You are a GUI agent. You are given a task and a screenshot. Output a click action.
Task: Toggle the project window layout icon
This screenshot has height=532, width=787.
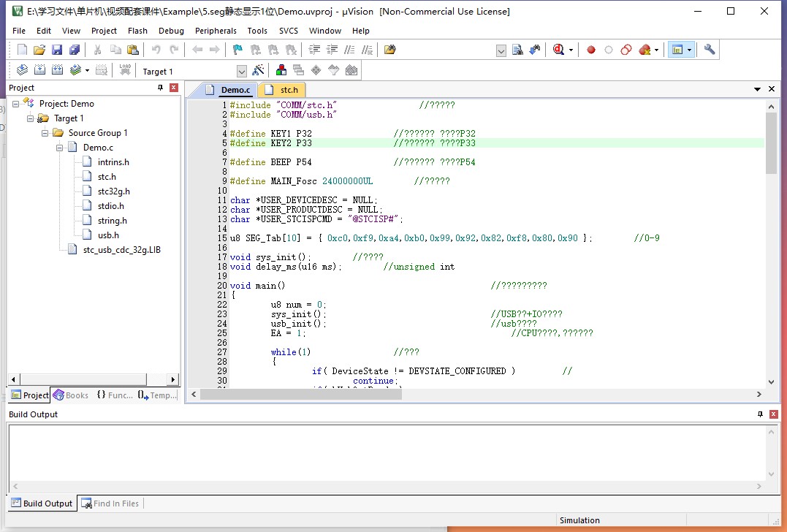(x=677, y=50)
